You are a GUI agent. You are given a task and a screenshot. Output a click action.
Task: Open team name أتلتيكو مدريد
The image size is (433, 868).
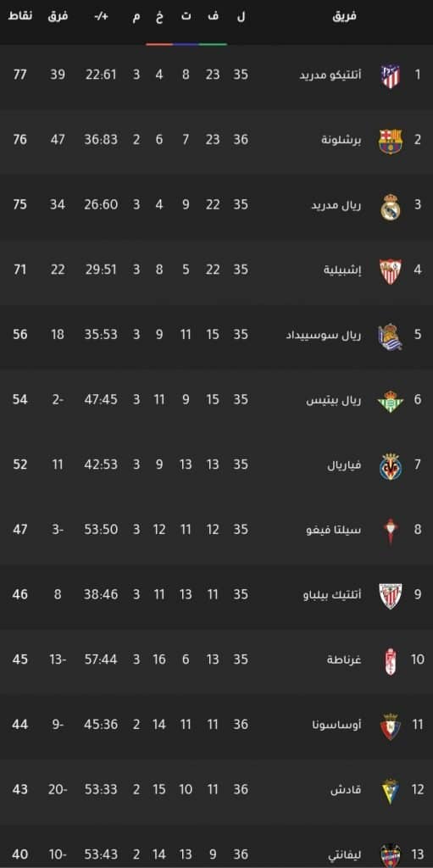click(331, 75)
